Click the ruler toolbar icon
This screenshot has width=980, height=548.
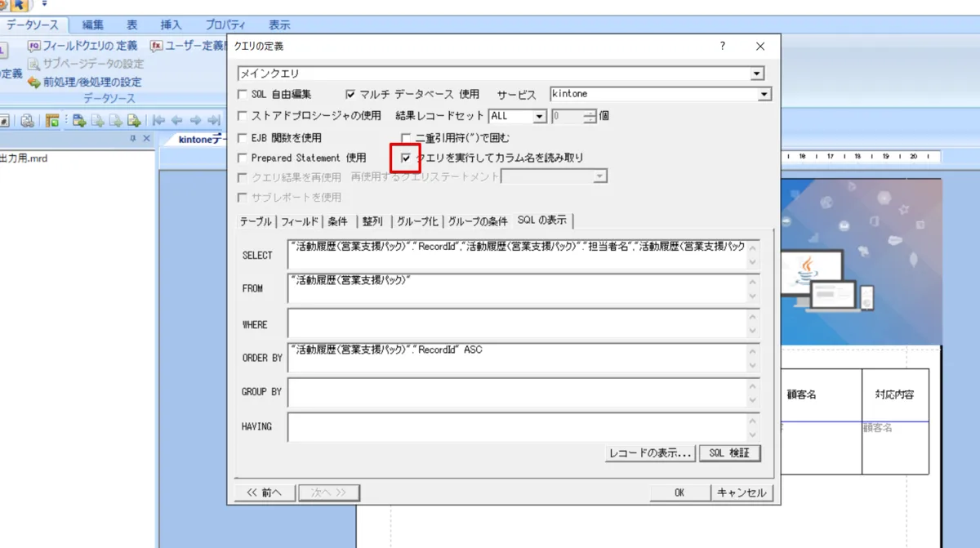pyautogui.click(x=52, y=121)
